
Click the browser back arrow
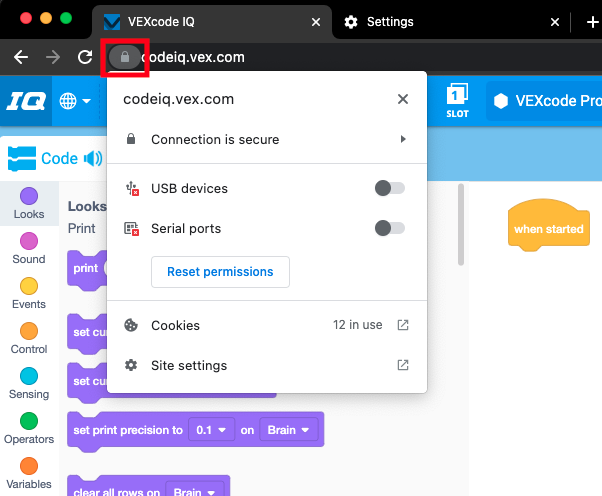point(21,57)
